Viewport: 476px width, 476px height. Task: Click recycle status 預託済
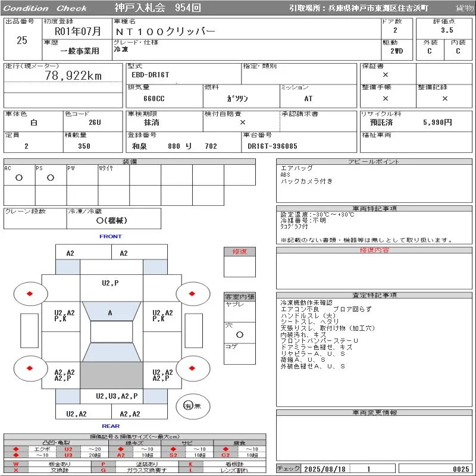(381, 123)
